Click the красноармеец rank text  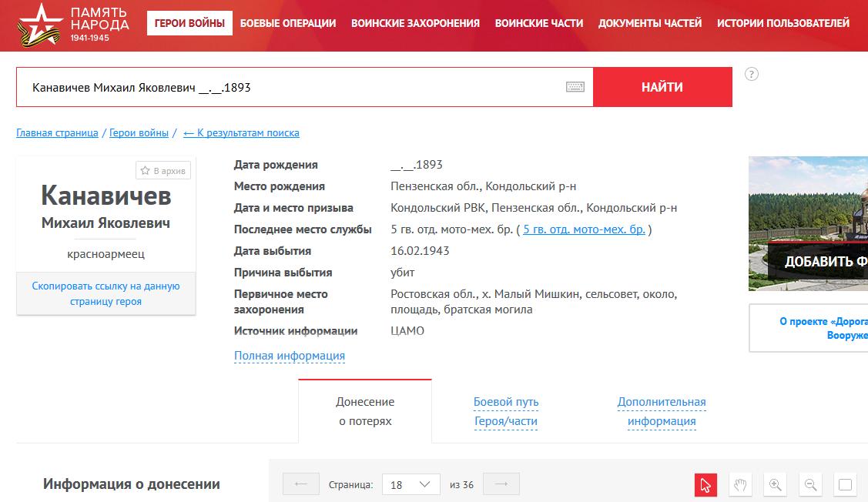106,254
